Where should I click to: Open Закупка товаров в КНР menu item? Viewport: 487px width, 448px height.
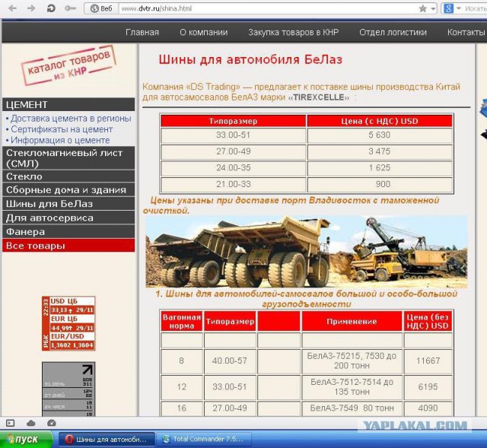[293, 32]
